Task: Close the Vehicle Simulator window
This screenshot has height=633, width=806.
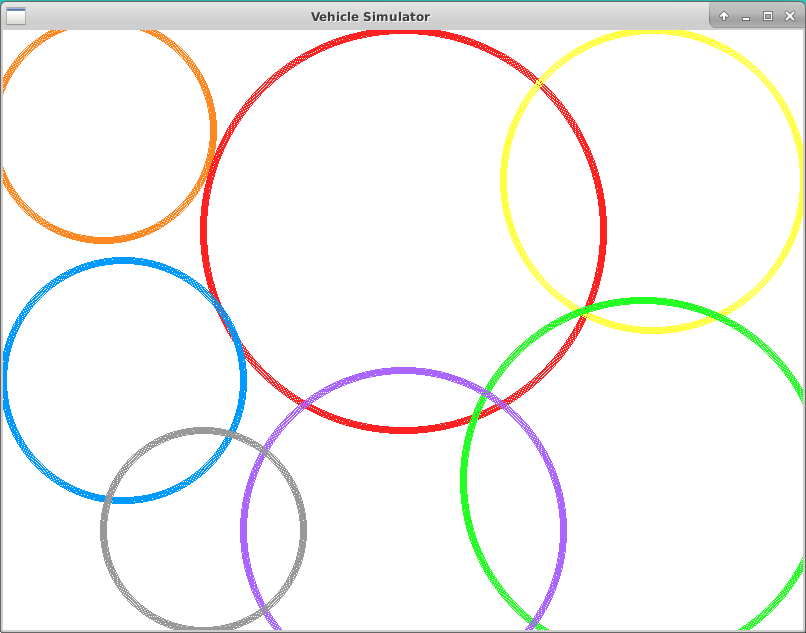Action: click(x=790, y=16)
